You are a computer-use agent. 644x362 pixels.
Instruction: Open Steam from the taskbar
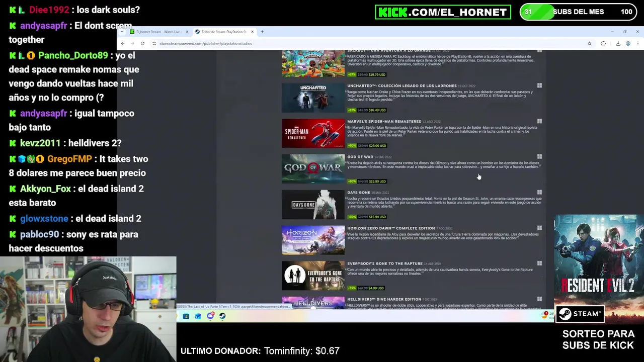(222, 316)
